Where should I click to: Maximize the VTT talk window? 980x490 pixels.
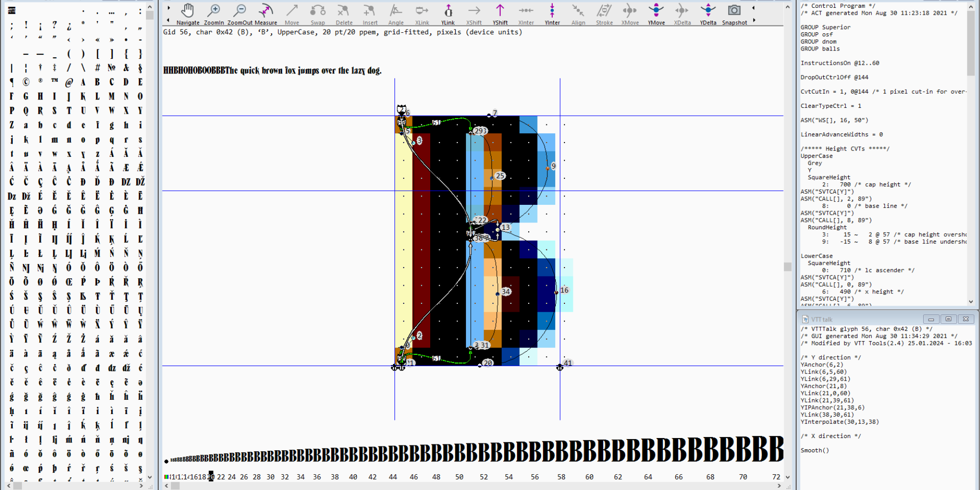tap(948, 319)
